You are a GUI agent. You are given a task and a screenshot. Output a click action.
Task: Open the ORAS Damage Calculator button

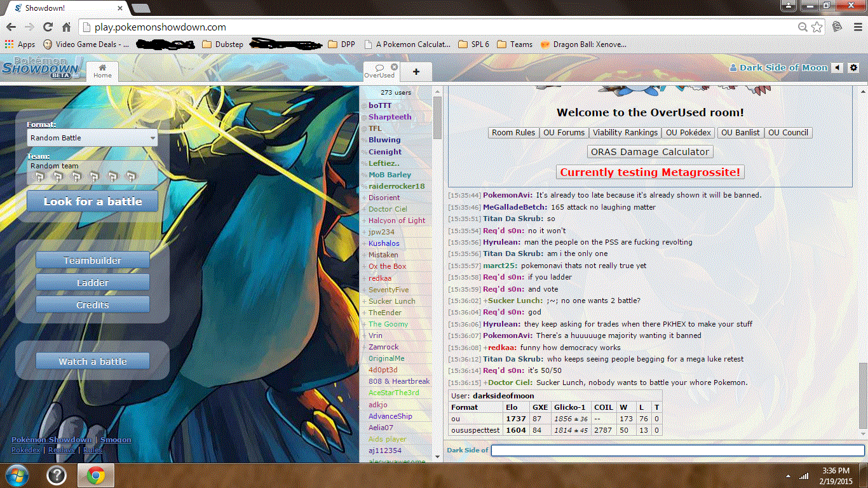649,152
